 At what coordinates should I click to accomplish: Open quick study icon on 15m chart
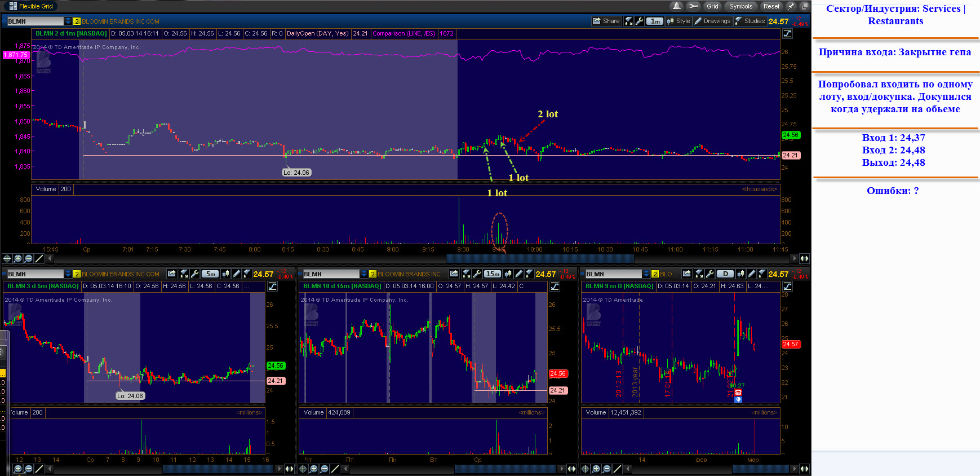pyautogui.click(x=466, y=274)
